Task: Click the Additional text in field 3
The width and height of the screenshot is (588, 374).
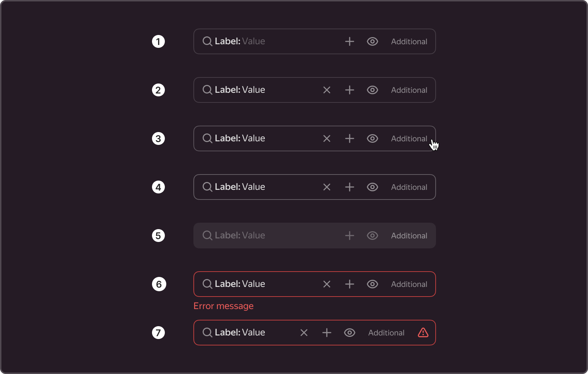Action: (409, 138)
